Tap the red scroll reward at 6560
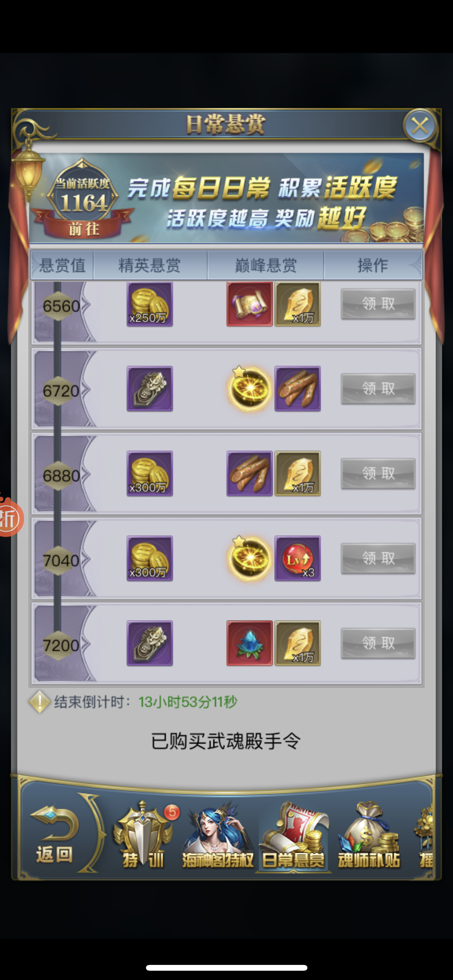Screen dimensions: 453x980 [x=249, y=304]
